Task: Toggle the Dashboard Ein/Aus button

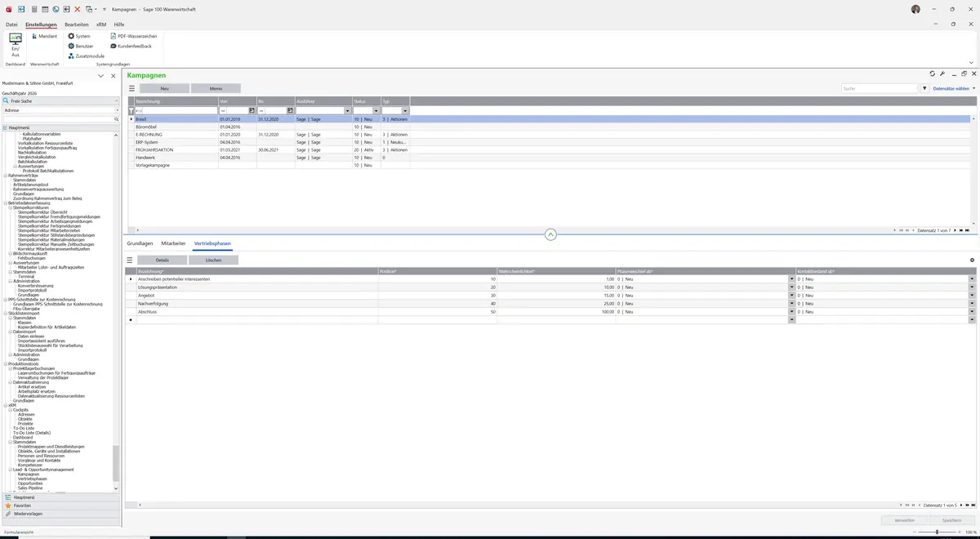Action: (16, 45)
